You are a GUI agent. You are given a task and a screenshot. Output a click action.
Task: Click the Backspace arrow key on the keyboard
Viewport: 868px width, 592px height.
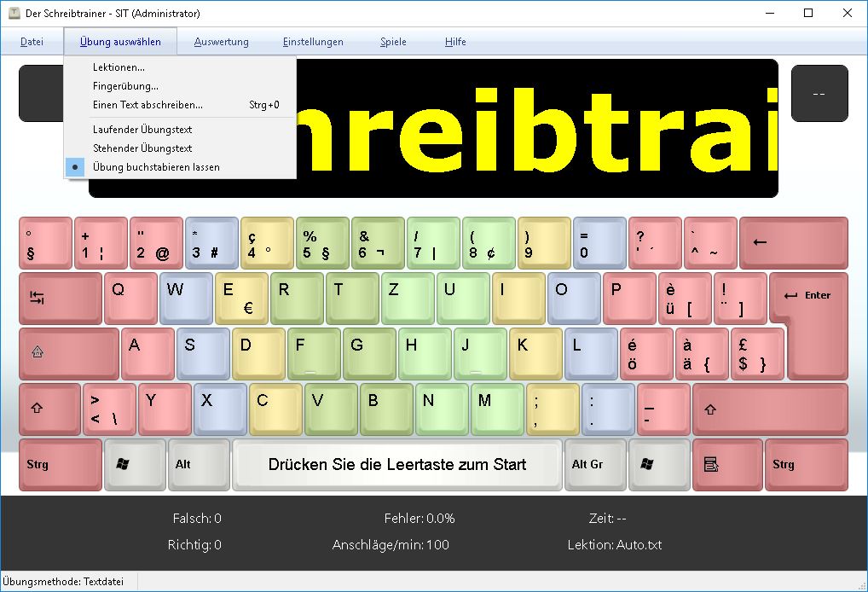[793, 243]
